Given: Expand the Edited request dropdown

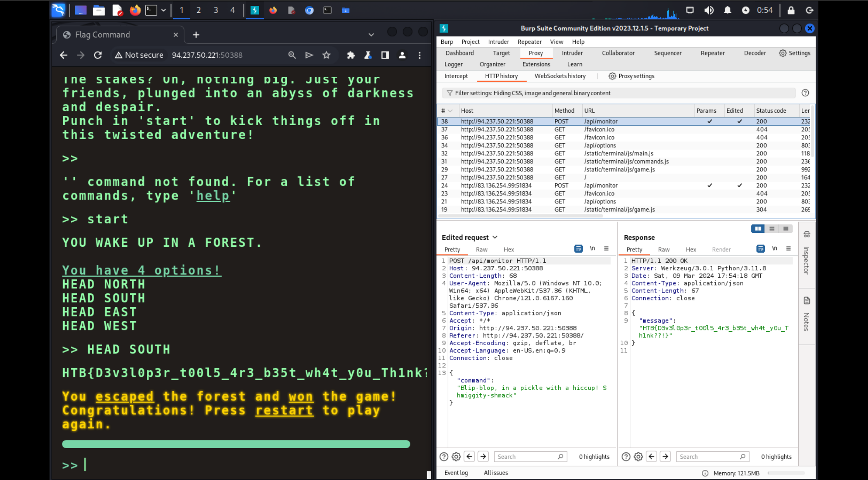Looking at the screenshot, I should click(x=495, y=237).
